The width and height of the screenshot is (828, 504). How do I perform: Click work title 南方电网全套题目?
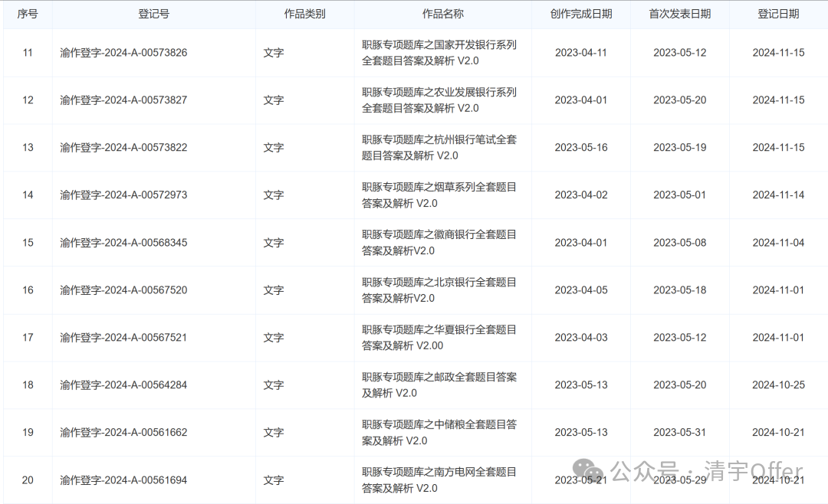coord(439,480)
